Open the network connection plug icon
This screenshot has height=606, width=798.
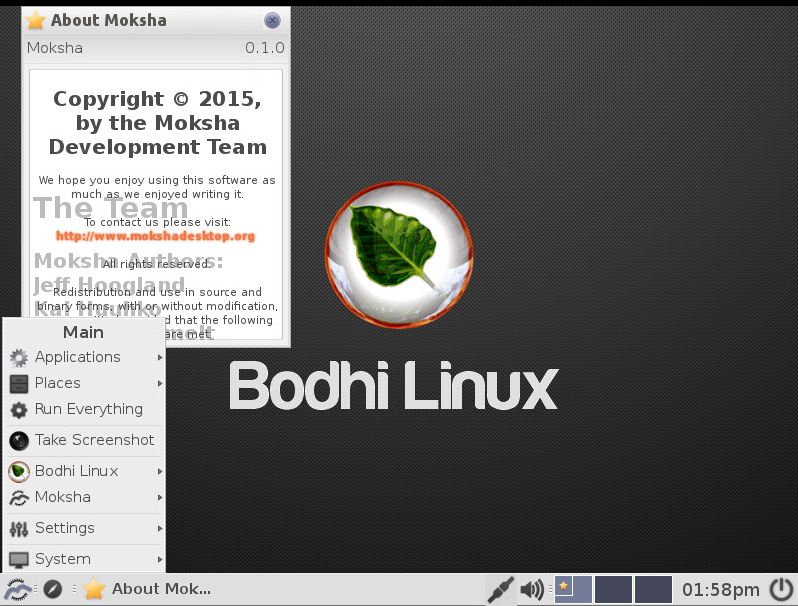tap(501, 590)
